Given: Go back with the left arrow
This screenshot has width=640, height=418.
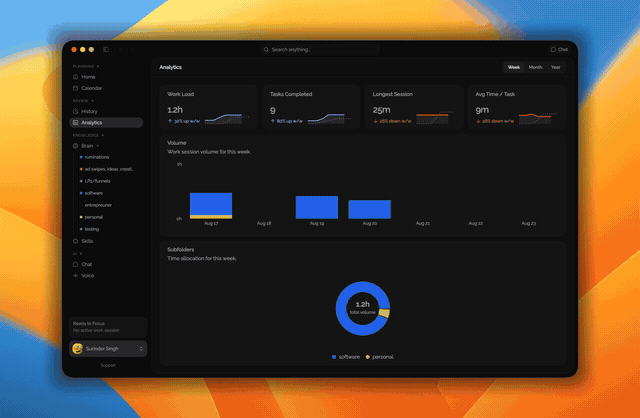Looking at the screenshot, I should tap(120, 49).
